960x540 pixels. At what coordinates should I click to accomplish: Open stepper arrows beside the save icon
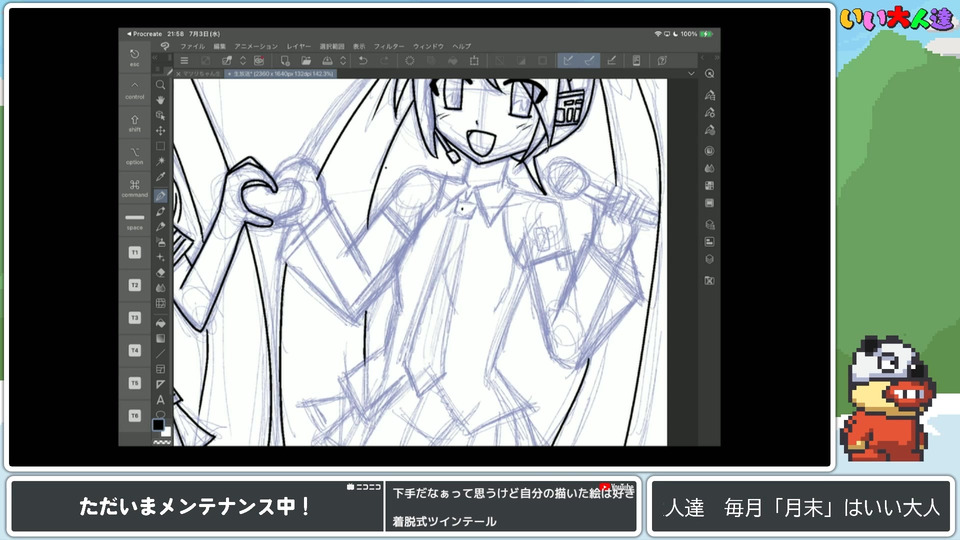pos(343,61)
